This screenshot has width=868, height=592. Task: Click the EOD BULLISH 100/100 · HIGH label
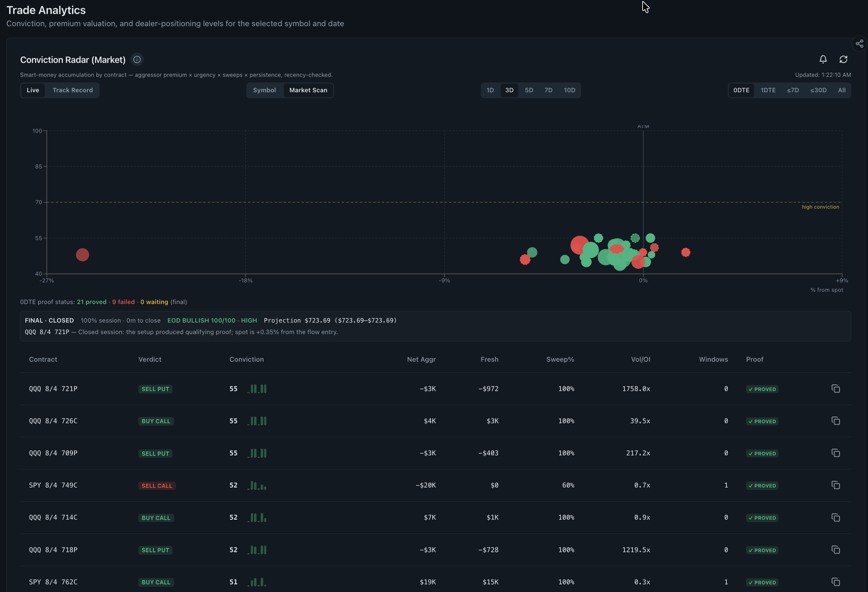click(212, 320)
